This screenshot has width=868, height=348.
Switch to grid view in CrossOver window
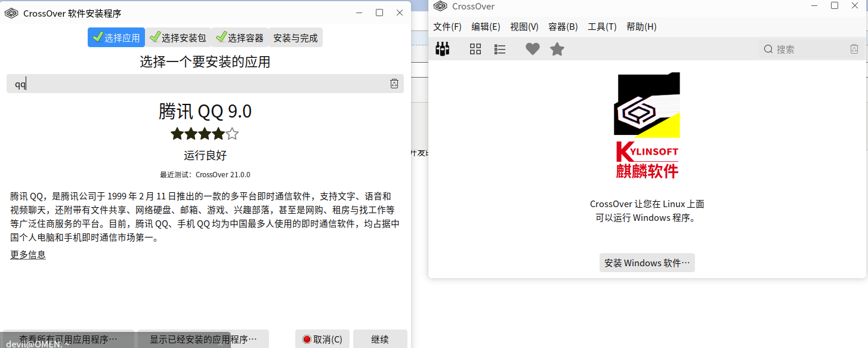click(475, 50)
